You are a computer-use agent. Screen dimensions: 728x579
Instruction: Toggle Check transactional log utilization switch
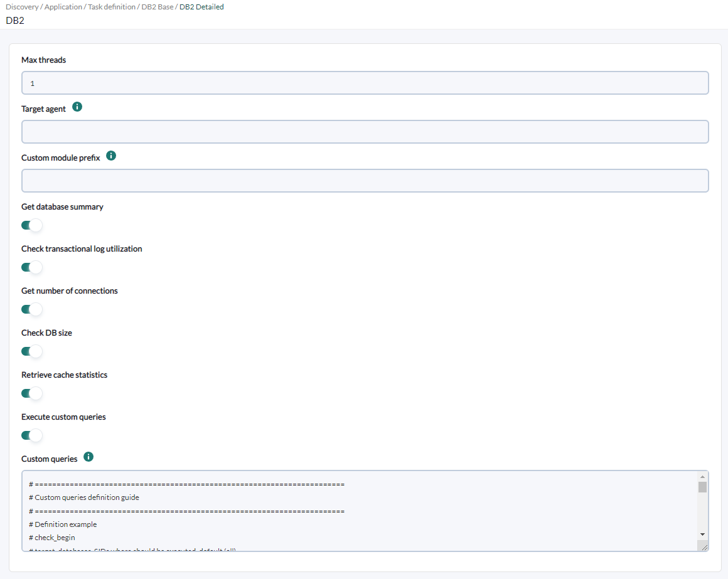click(31, 267)
